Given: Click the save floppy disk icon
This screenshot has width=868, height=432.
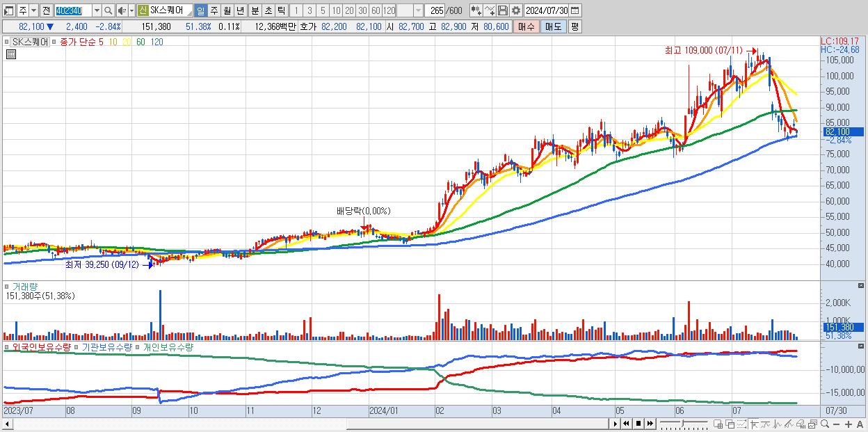Looking at the screenshot, I should (x=503, y=10).
